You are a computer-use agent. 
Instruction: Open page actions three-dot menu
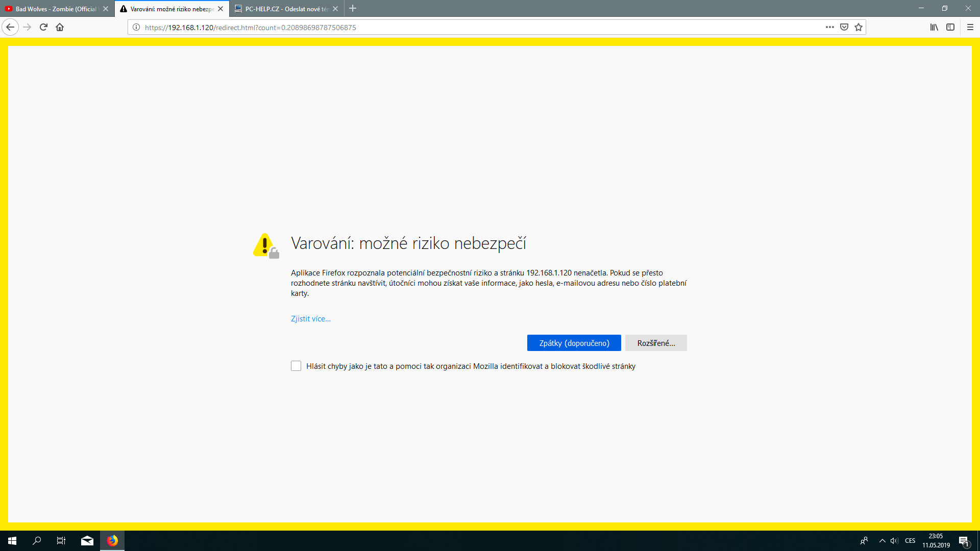(x=830, y=27)
